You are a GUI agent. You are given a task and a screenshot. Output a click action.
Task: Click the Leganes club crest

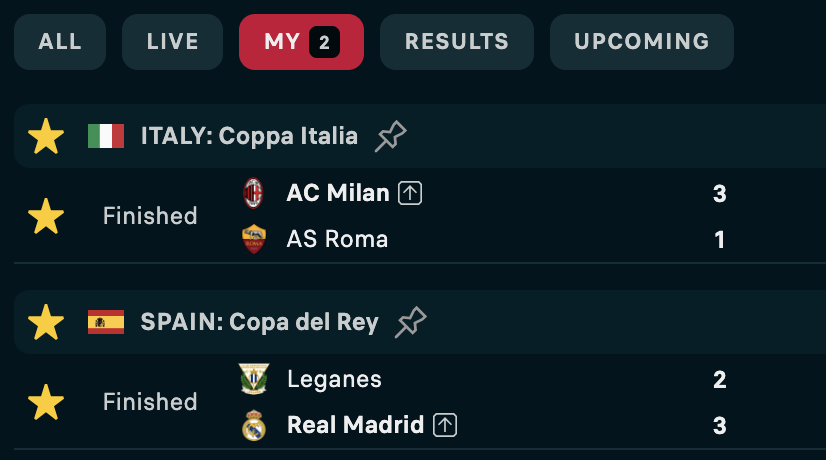click(253, 379)
